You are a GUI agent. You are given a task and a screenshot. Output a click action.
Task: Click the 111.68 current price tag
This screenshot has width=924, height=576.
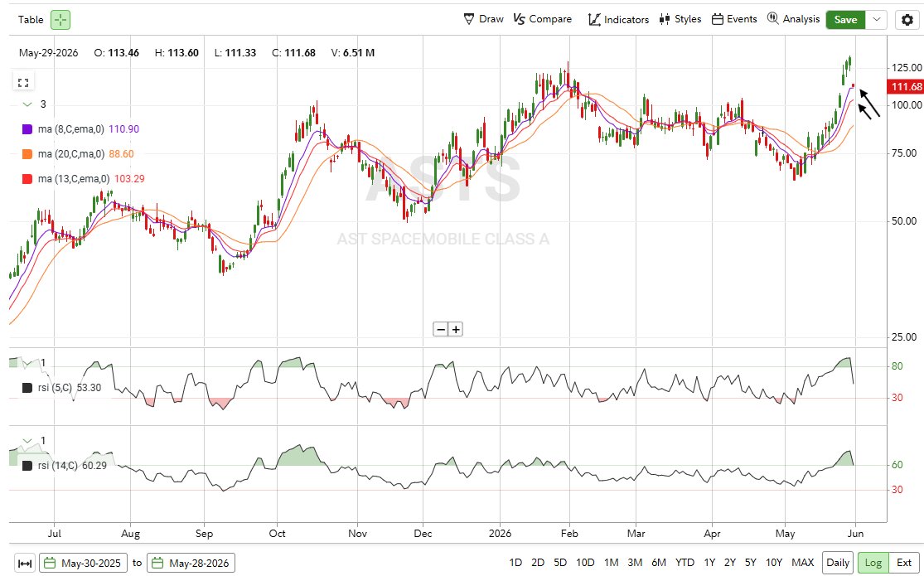click(x=906, y=87)
